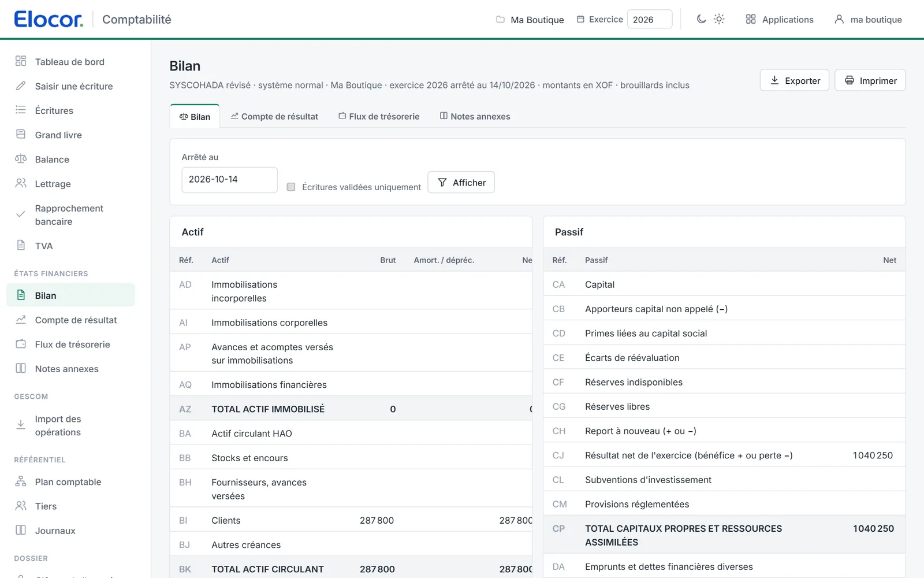Open Rapprochement bancaire in the sidebar

pyautogui.click(x=70, y=214)
